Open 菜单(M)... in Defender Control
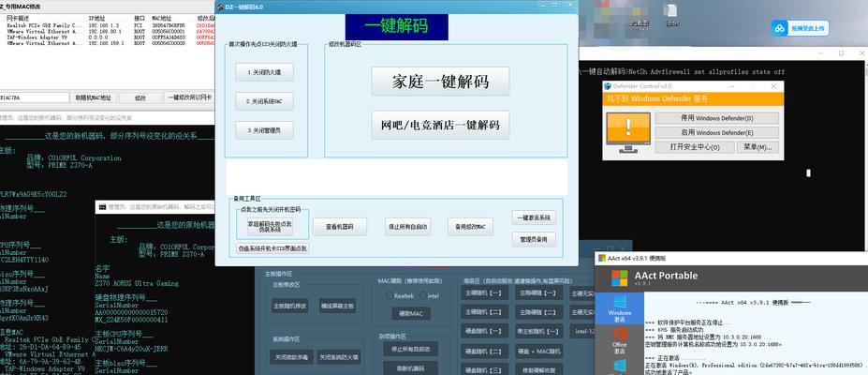 click(758, 147)
